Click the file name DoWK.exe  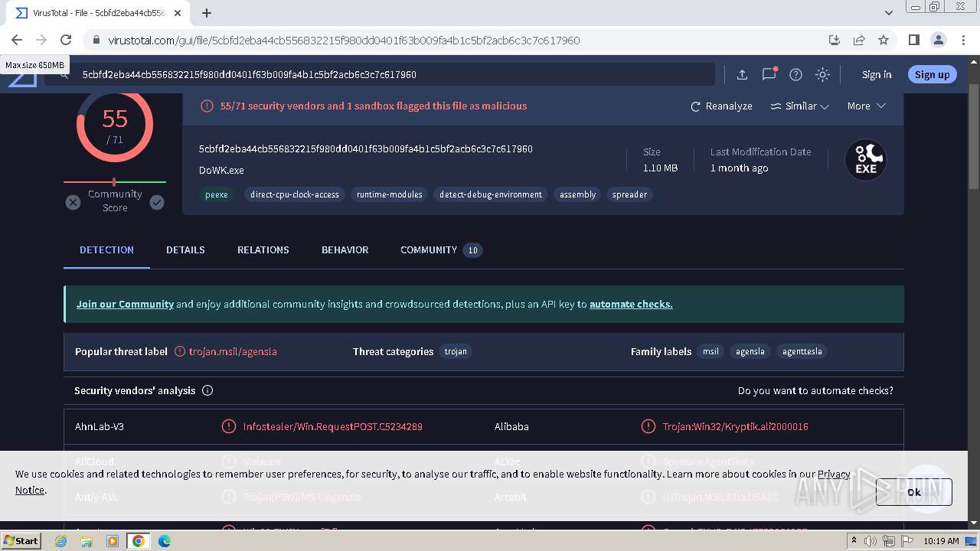221,170
